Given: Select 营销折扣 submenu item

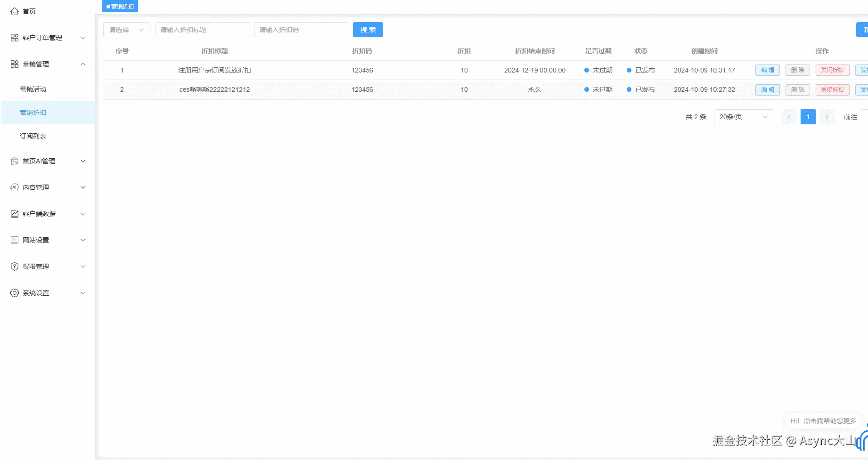Looking at the screenshot, I should (48, 113).
